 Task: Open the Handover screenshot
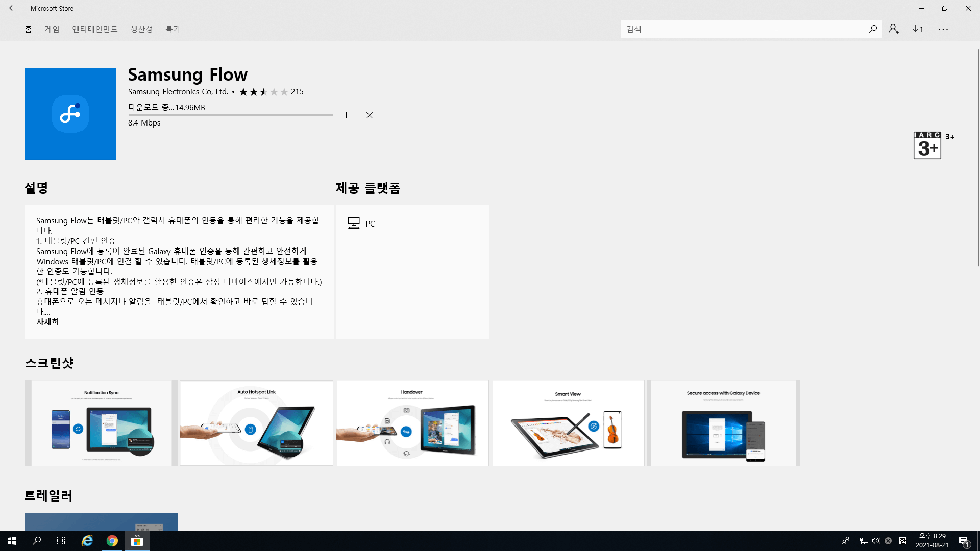pyautogui.click(x=412, y=423)
